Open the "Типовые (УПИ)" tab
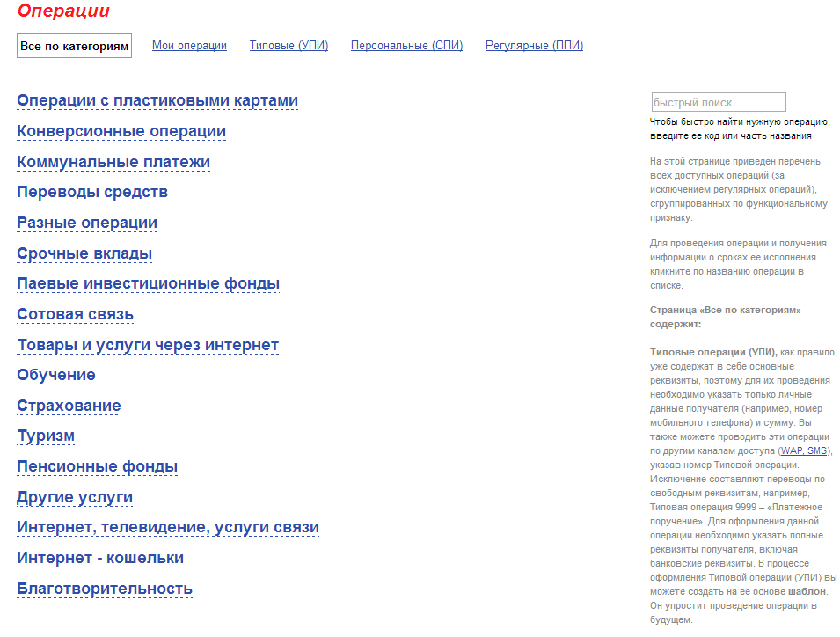This screenshot has width=840, height=637. pos(289,46)
